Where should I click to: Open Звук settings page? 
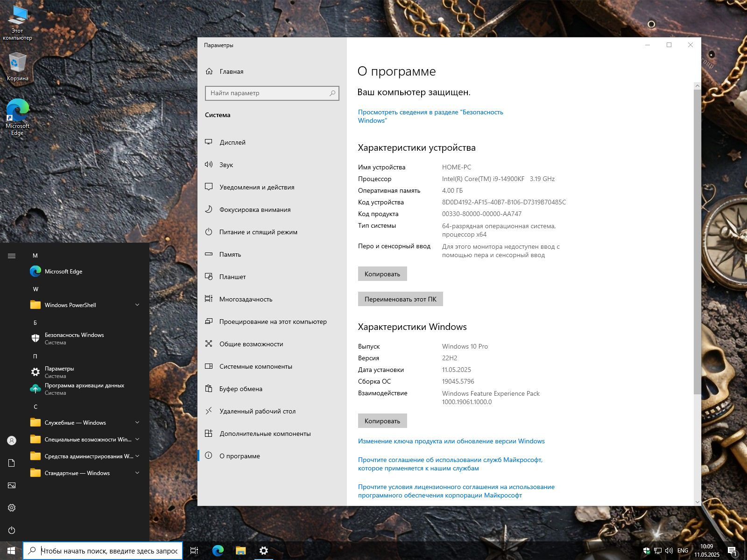[x=272, y=165]
